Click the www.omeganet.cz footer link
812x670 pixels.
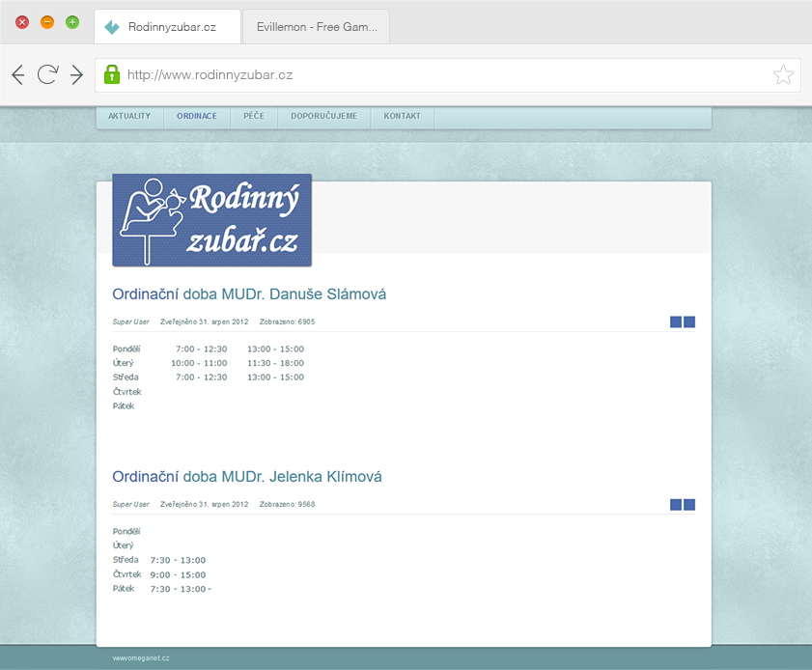tap(141, 658)
